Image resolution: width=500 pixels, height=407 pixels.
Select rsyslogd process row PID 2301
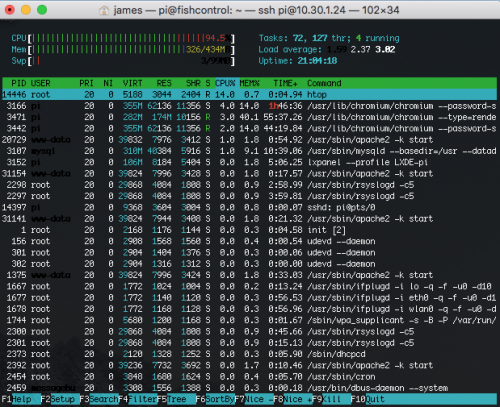pos(249,343)
